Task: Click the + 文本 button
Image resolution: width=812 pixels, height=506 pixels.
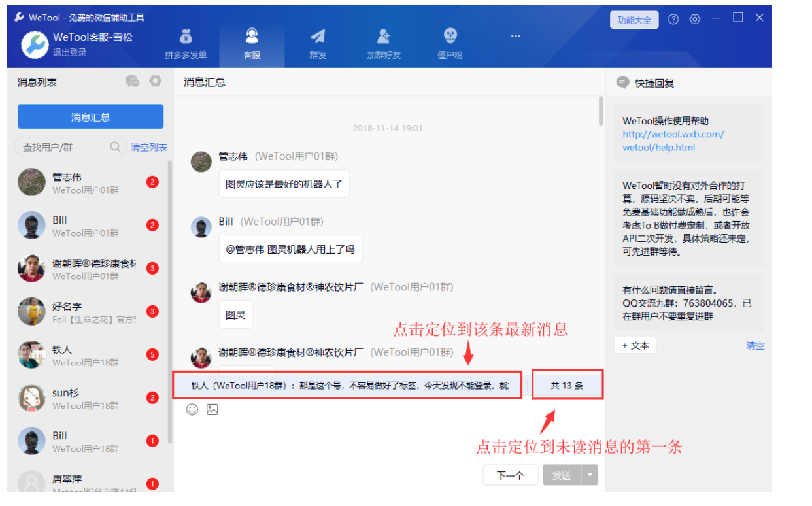Action: 635,345
